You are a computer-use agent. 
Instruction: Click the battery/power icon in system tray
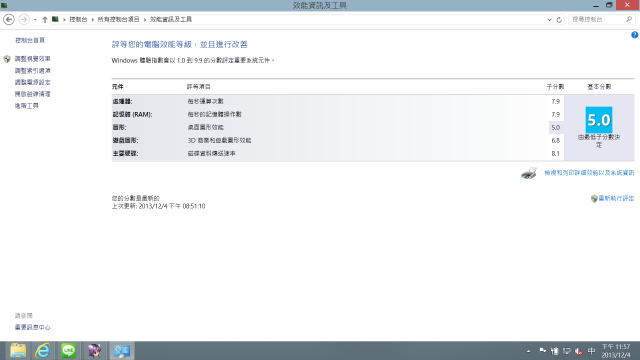coord(554,351)
